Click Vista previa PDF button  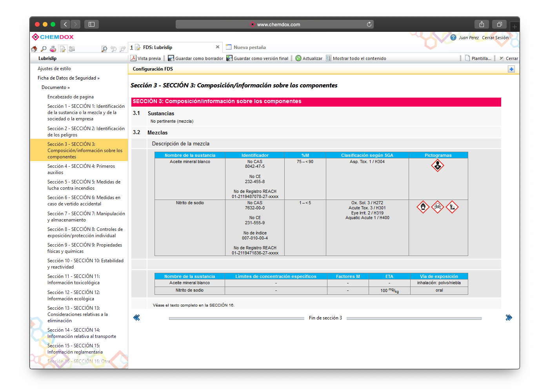pyautogui.click(x=145, y=58)
